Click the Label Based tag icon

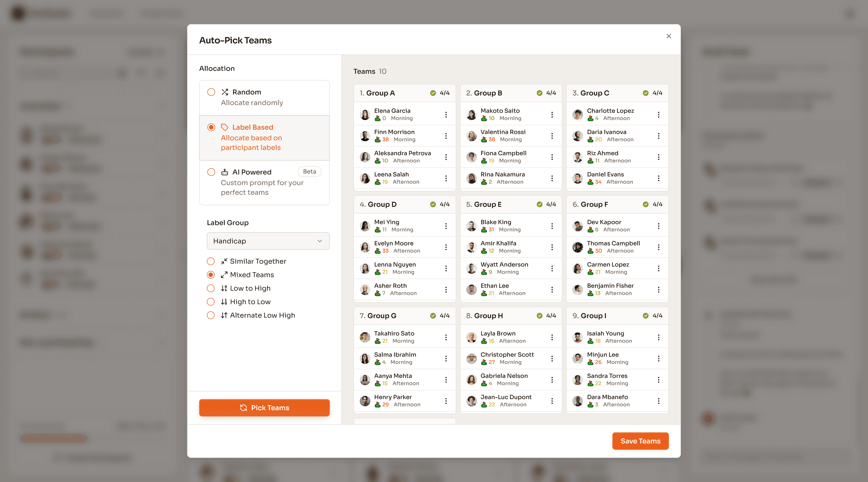click(225, 127)
